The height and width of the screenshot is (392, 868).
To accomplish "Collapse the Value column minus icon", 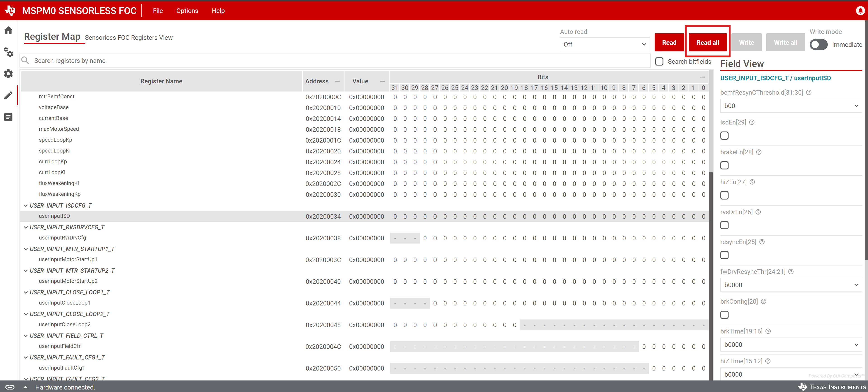I will pos(382,81).
